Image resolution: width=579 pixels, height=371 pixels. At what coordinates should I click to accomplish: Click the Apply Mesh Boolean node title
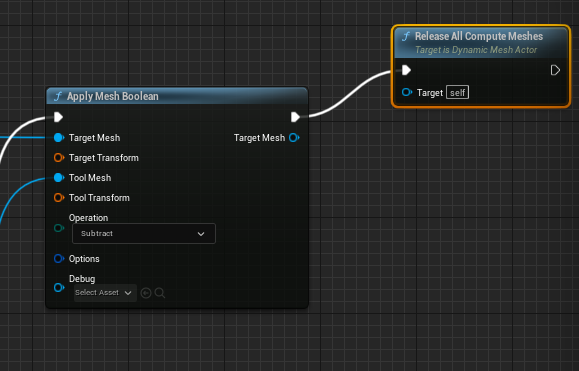[x=113, y=96]
